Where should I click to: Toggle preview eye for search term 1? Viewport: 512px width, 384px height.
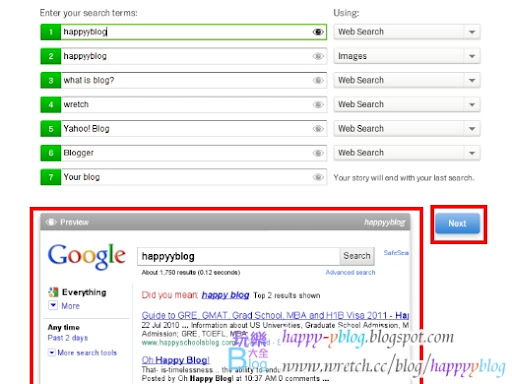[x=318, y=32]
